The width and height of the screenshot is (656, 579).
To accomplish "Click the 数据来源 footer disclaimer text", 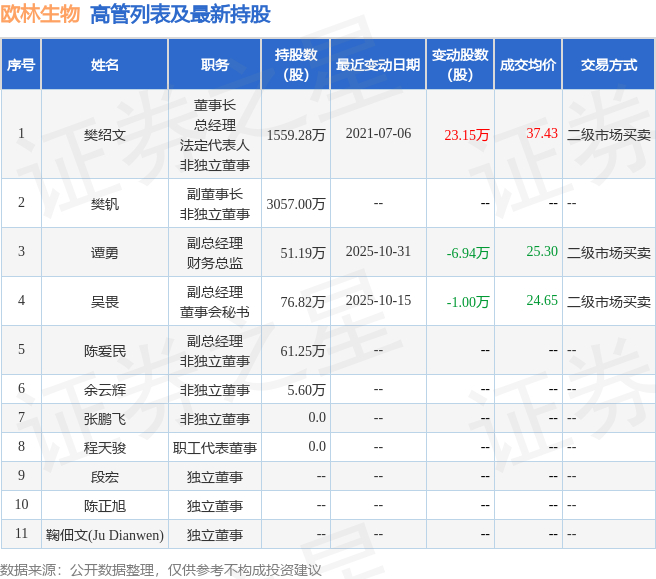I will coord(161,570).
